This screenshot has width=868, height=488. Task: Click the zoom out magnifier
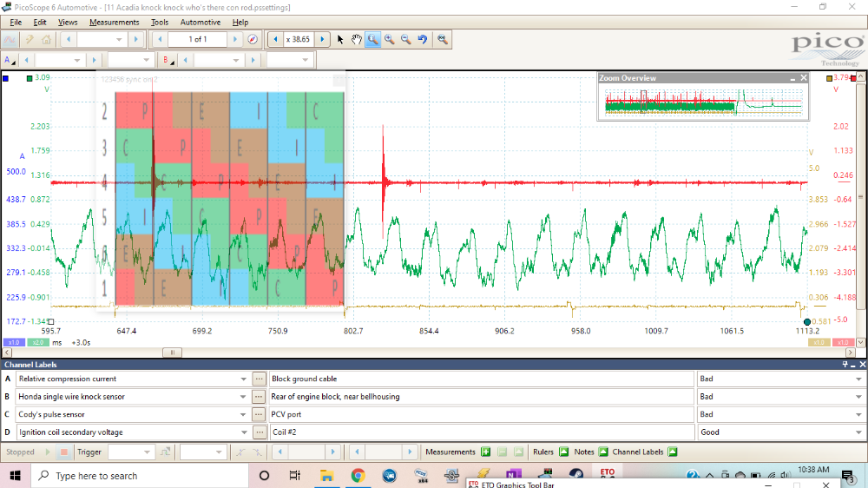click(x=405, y=39)
